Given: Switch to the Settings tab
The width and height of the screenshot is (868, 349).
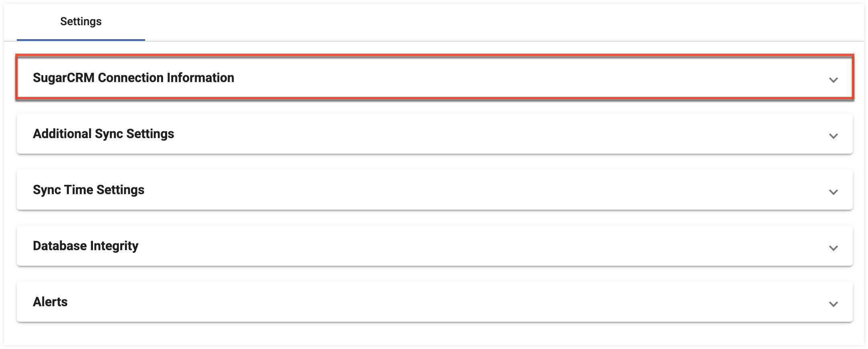Looking at the screenshot, I should click(81, 22).
